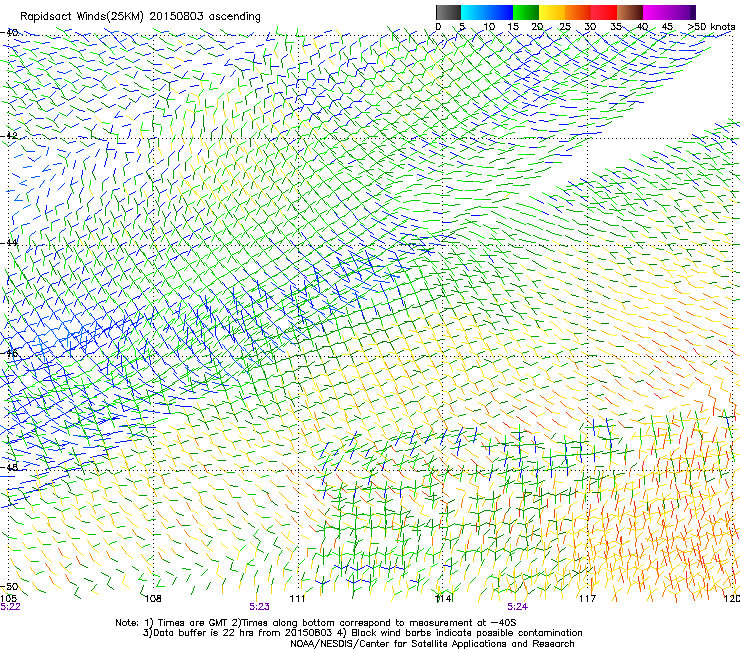Click the purple '5:22' time label
Screen dimensions: 740x650
coord(10,607)
